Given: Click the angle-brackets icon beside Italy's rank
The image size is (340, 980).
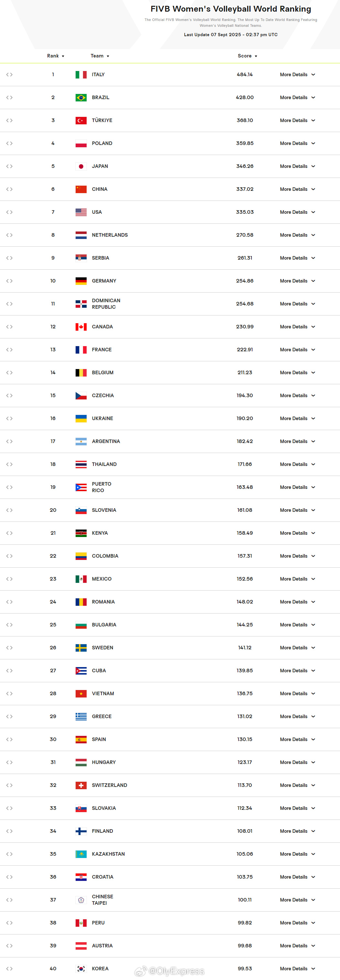Looking at the screenshot, I should pyautogui.click(x=9, y=75).
